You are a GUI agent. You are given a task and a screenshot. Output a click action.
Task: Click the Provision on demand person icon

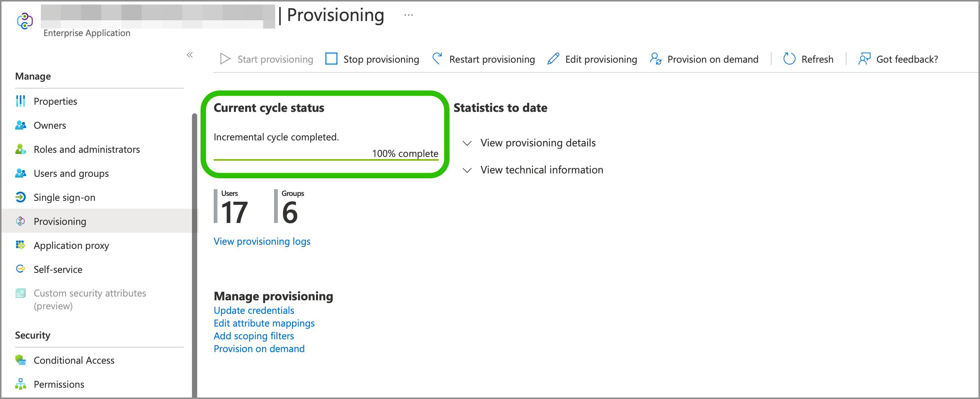click(655, 59)
